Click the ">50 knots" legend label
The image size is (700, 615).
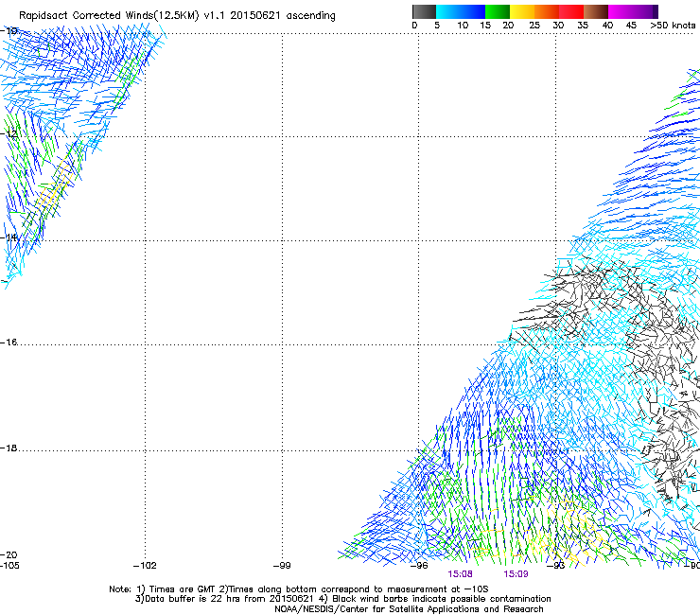click(x=674, y=26)
